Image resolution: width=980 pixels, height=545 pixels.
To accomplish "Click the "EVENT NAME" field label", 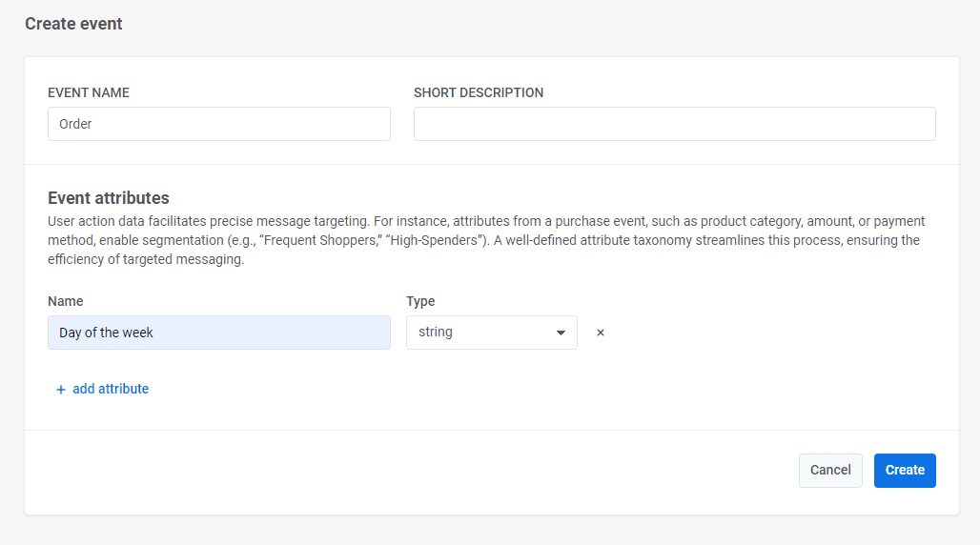I will (x=89, y=93).
